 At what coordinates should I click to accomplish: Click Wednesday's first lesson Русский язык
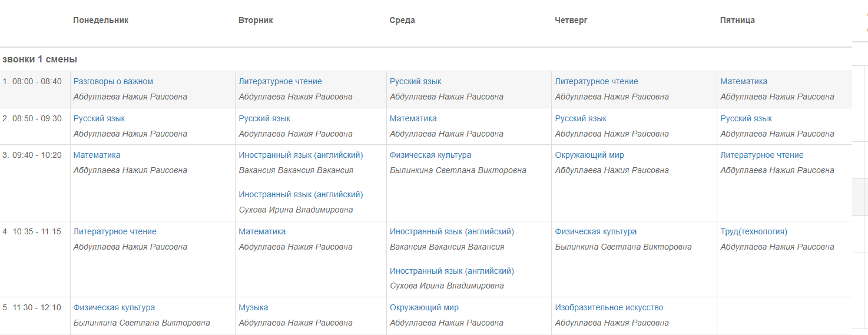pyautogui.click(x=415, y=81)
